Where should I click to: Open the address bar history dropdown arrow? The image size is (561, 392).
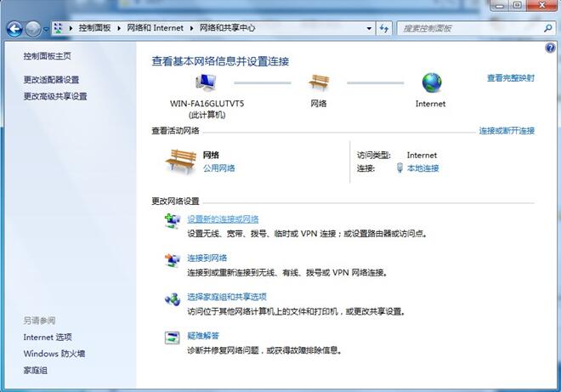369,28
